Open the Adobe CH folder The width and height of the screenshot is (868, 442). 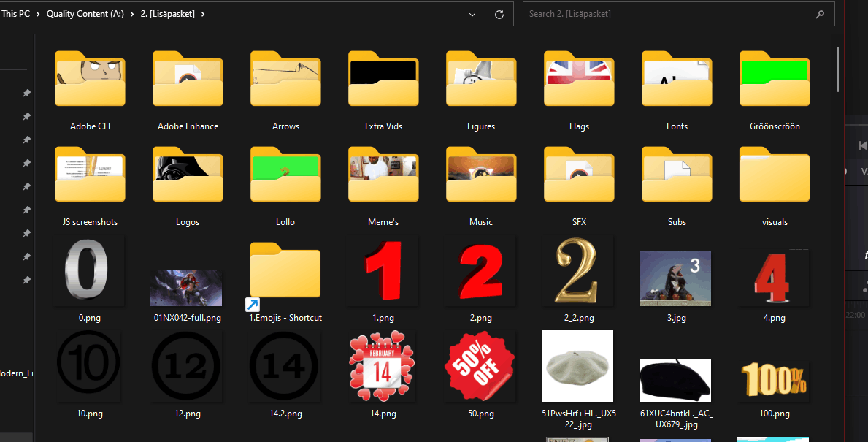point(90,79)
